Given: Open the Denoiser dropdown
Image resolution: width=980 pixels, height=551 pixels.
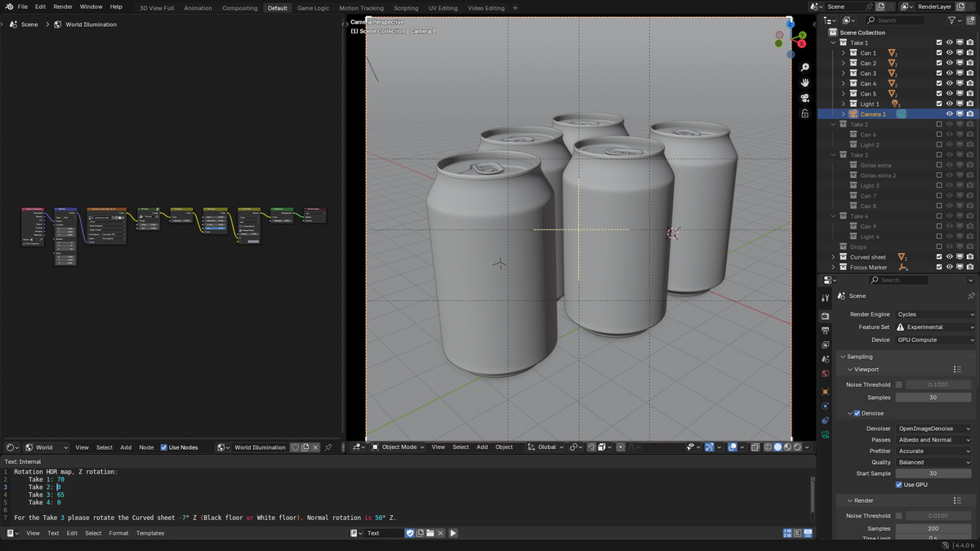Looking at the screenshot, I should coord(935,429).
